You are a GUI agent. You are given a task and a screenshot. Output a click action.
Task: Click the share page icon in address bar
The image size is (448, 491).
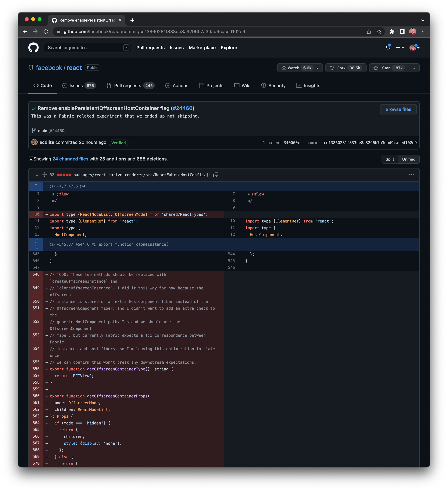369,32
